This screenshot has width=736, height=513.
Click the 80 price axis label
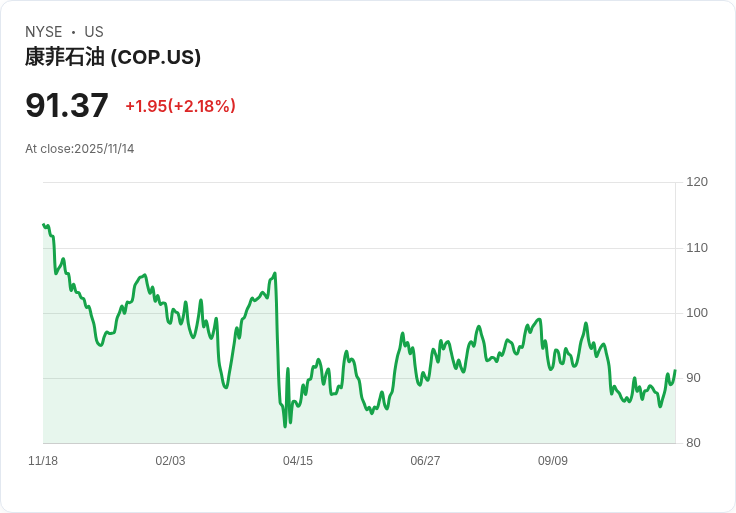(693, 443)
